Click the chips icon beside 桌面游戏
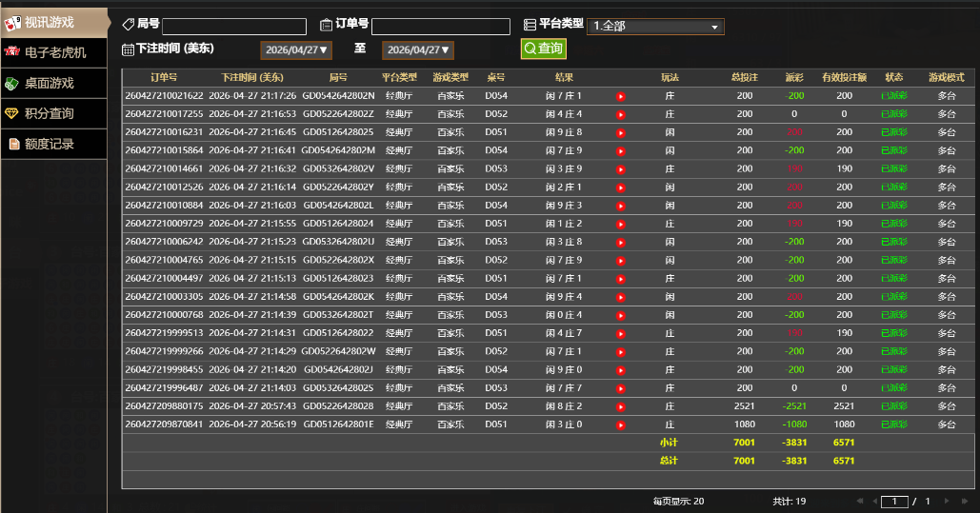This screenshot has width=980, height=513. tap(11, 84)
